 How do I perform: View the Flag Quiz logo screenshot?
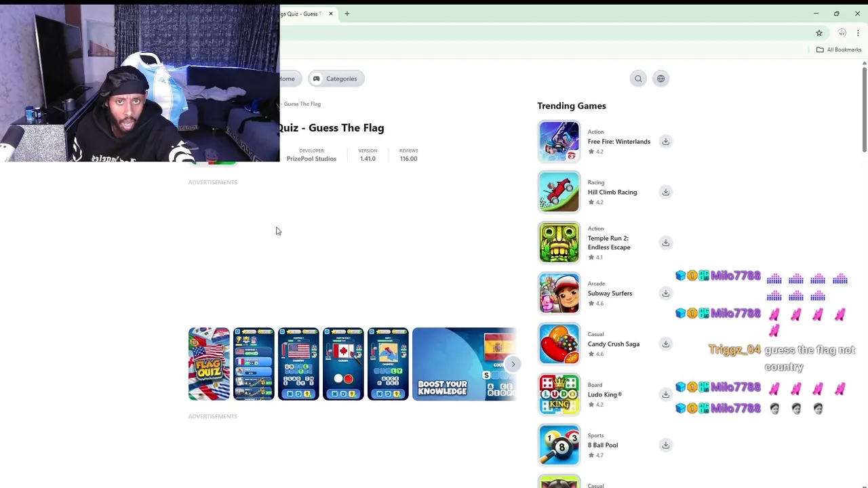pos(209,364)
